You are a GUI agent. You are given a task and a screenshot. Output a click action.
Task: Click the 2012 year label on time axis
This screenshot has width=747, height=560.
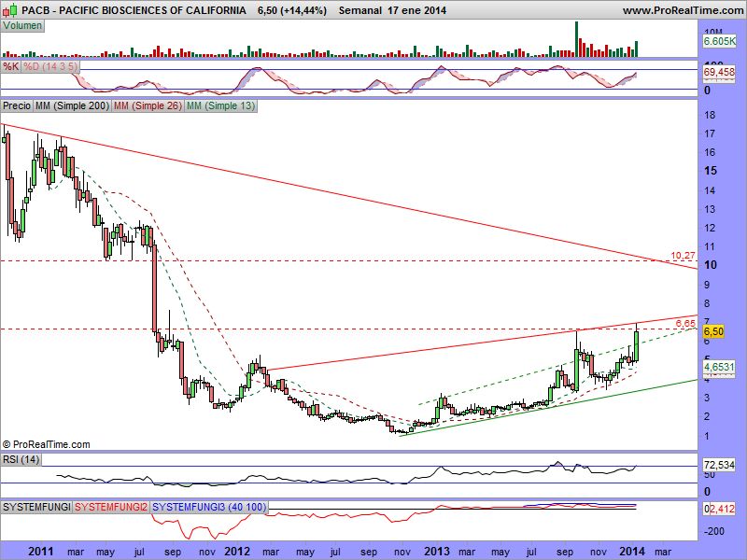pos(237,552)
